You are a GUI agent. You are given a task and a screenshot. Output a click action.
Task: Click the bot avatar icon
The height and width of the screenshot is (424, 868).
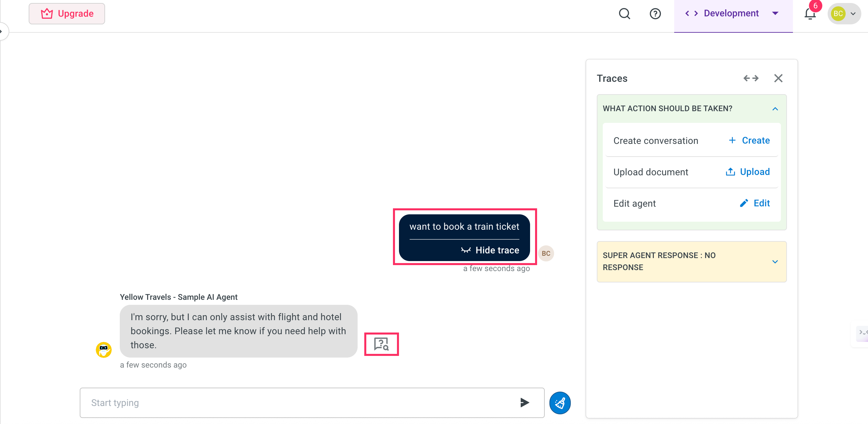tap(104, 350)
